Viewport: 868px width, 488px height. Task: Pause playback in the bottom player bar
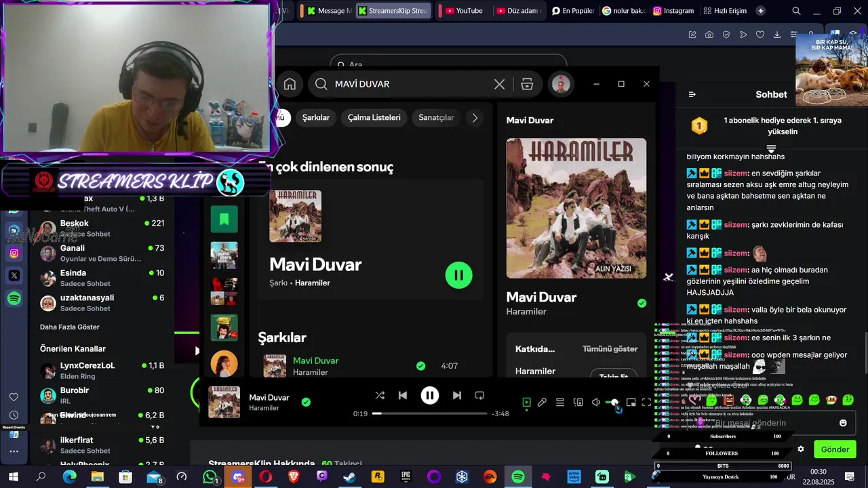[430, 395]
